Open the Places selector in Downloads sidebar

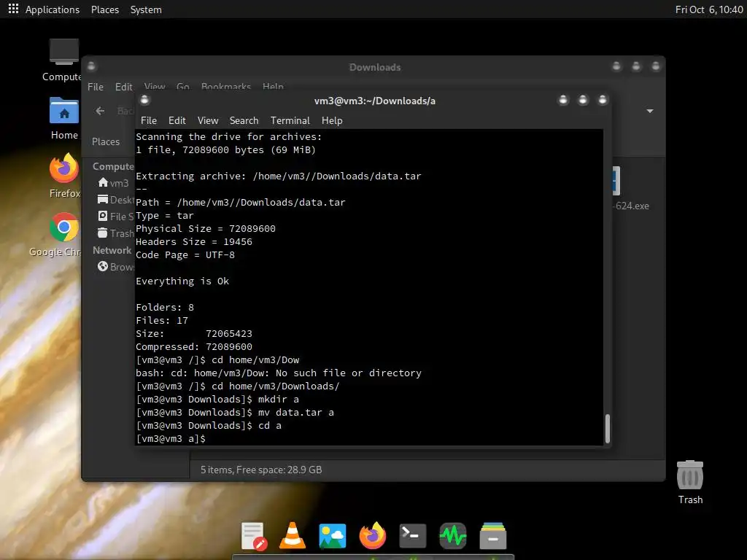coord(106,141)
